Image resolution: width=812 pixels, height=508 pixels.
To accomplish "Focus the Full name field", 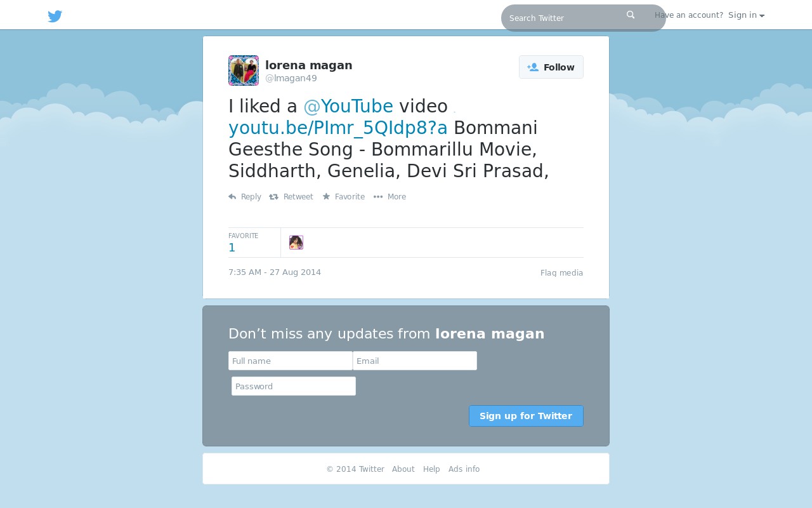I will [x=291, y=361].
